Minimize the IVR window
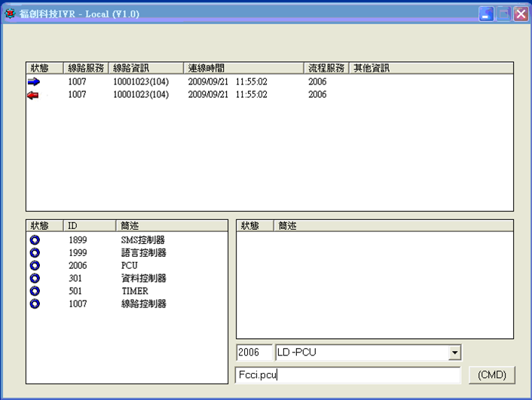Viewport: 532px width, 400px height. [486, 14]
